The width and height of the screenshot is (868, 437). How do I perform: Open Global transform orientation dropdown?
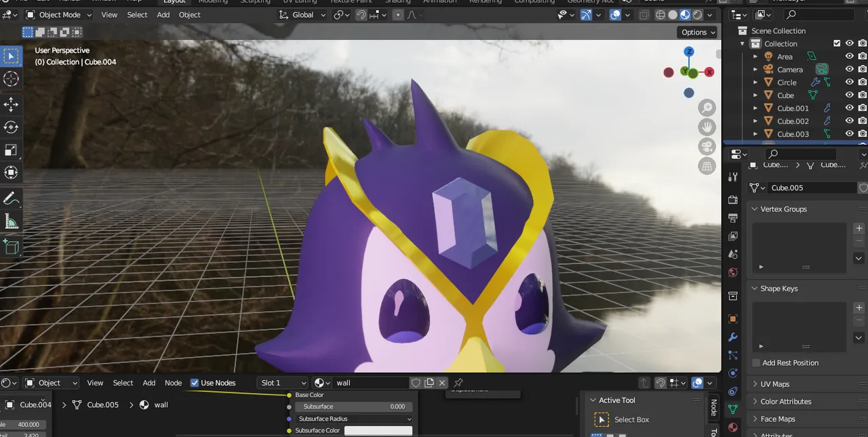pyautogui.click(x=303, y=15)
